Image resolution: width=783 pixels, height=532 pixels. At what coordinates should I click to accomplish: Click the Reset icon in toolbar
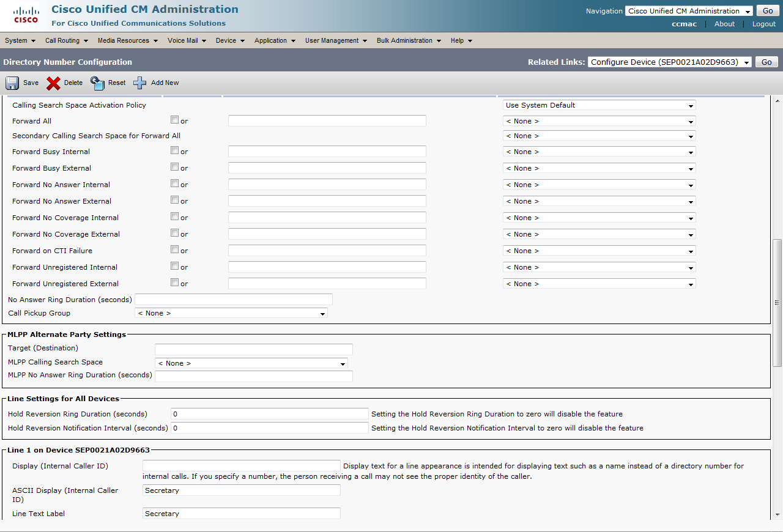(97, 83)
